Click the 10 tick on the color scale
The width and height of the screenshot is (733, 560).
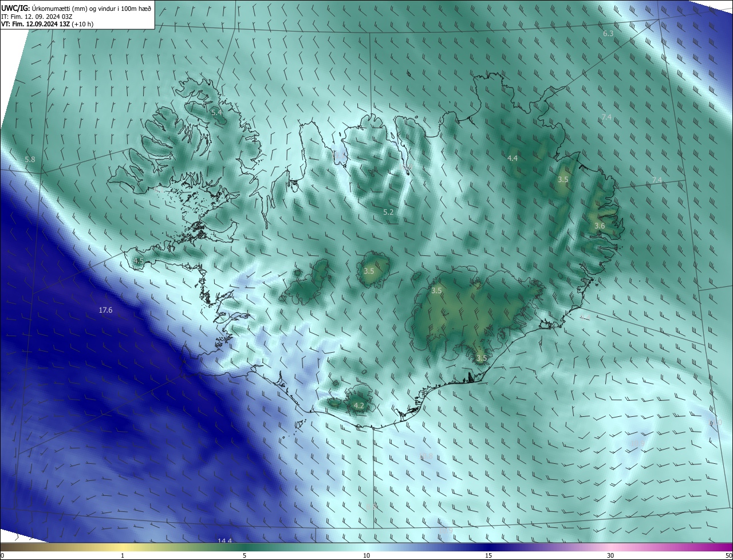click(366, 555)
